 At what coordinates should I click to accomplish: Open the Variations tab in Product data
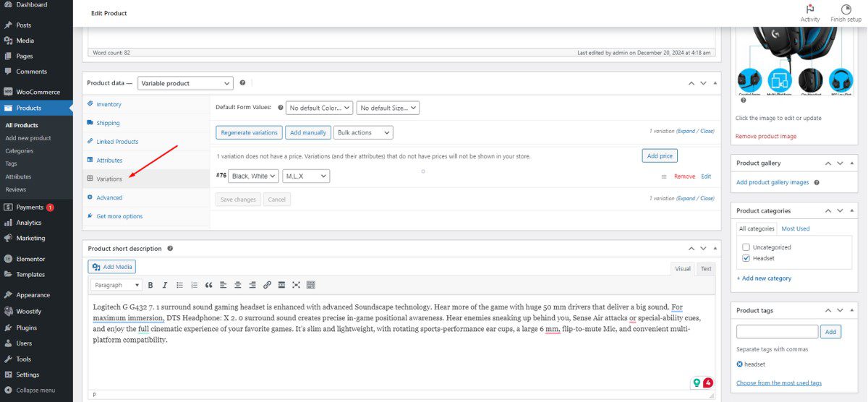point(109,179)
